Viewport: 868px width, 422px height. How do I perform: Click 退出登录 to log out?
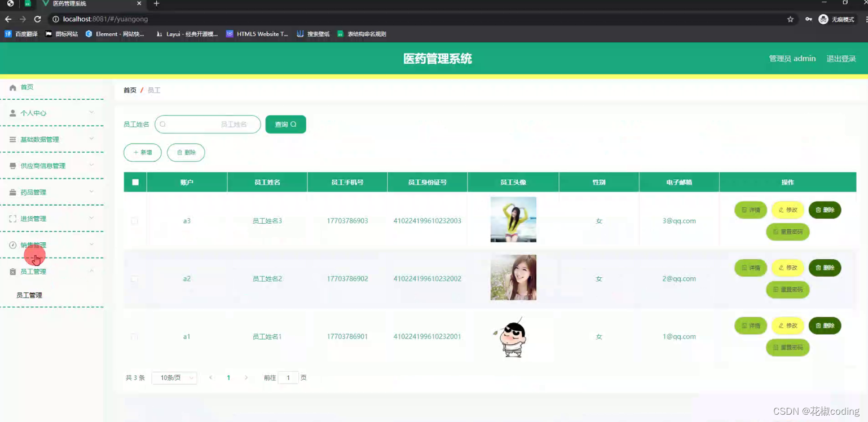click(x=841, y=58)
